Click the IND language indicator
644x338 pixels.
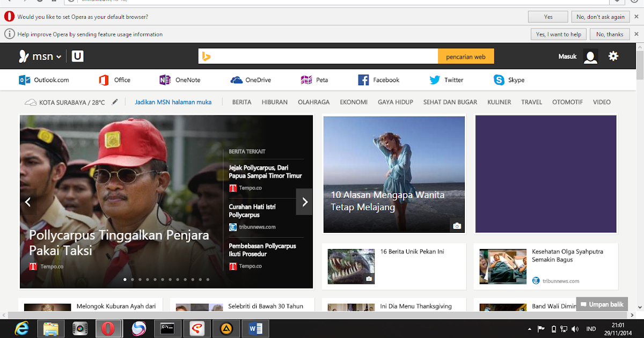tap(591, 329)
